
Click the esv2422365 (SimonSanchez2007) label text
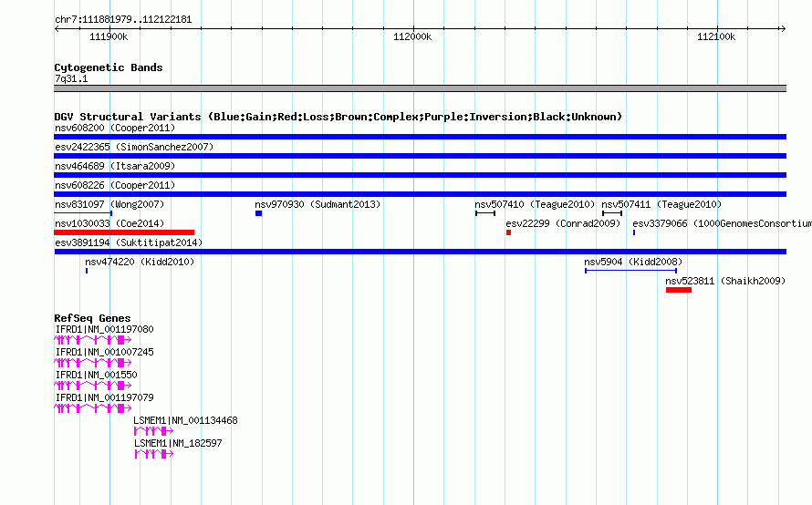[x=134, y=147]
